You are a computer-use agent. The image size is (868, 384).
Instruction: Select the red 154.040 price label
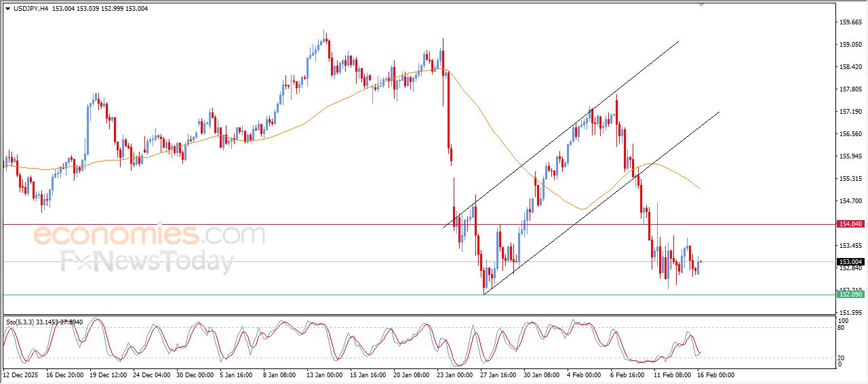[850, 223]
